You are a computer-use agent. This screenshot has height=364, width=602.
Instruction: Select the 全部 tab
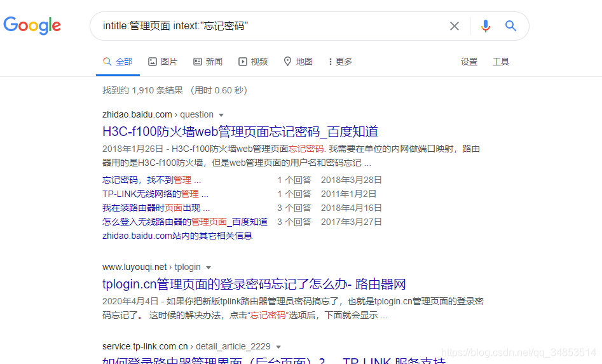coord(118,62)
